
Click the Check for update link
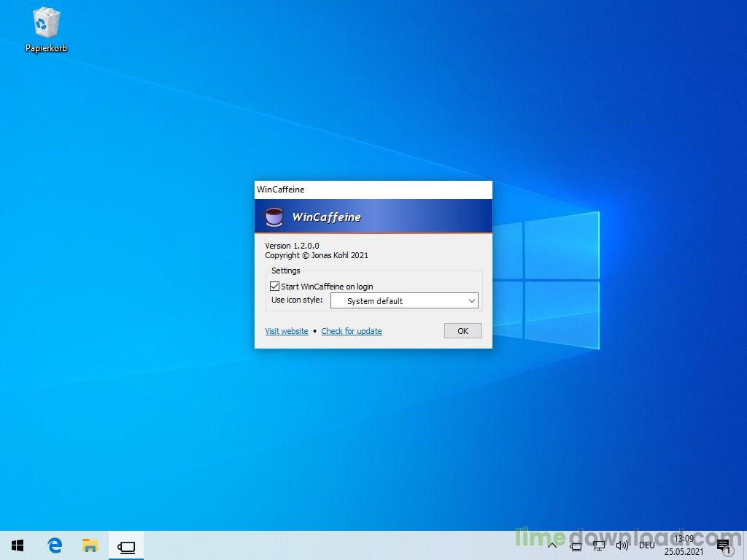coord(352,331)
